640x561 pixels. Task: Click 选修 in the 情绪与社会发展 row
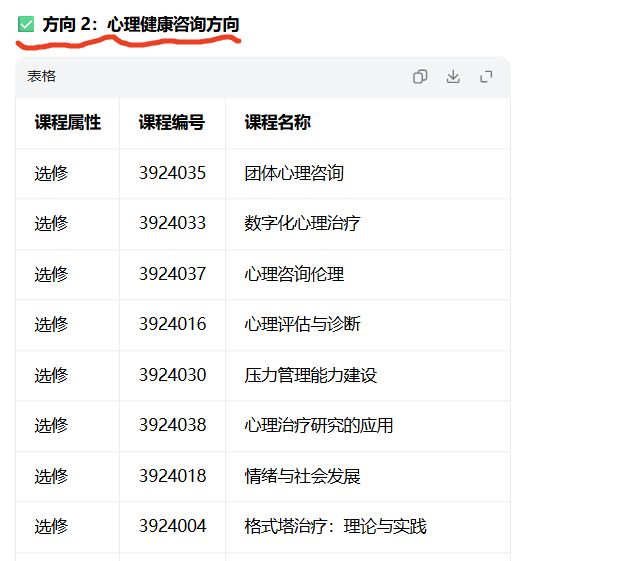coord(51,476)
